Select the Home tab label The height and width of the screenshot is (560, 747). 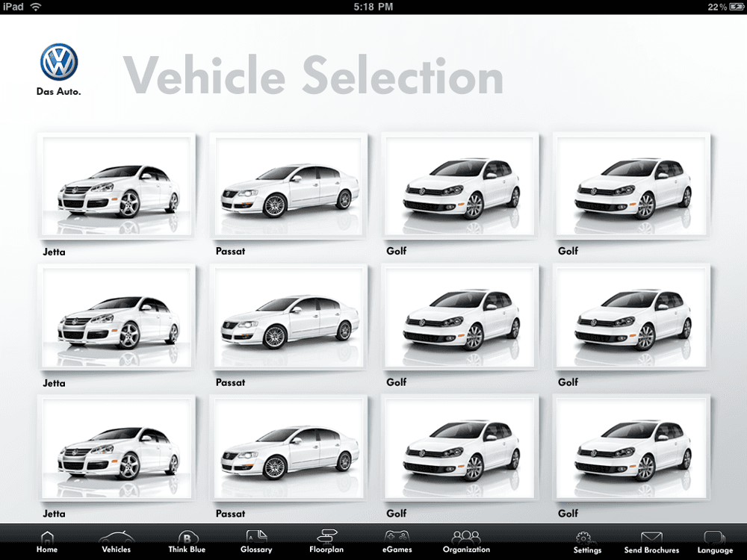click(46, 550)
